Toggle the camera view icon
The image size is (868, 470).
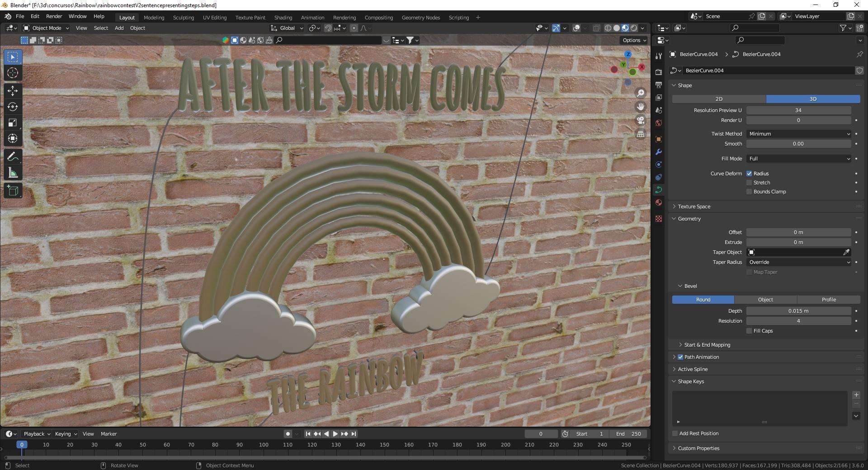[641, 120]
